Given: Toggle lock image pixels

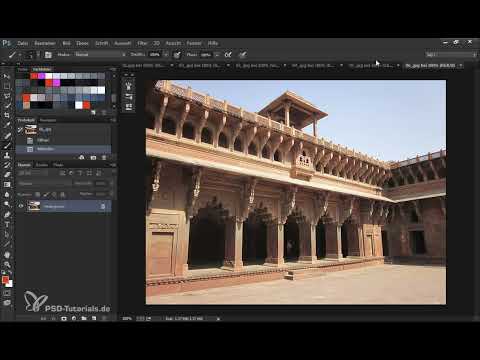Looking at the screenshot, I should 46,194.
